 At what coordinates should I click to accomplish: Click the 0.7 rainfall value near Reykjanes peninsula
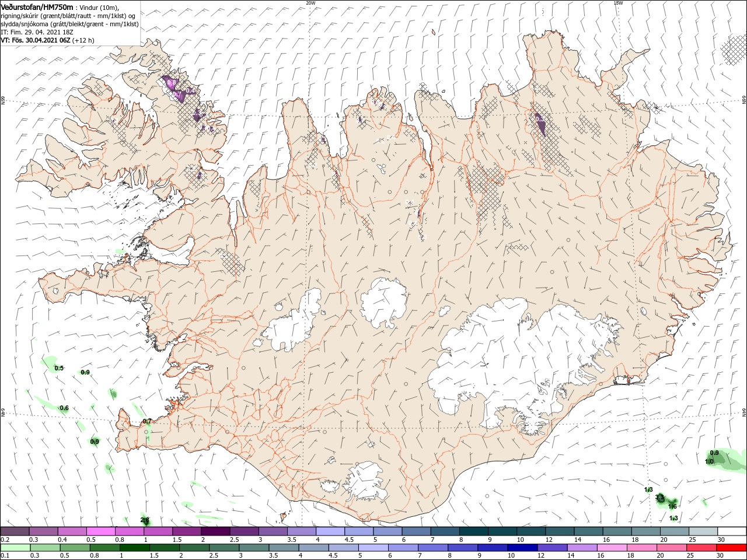[147, 421]
